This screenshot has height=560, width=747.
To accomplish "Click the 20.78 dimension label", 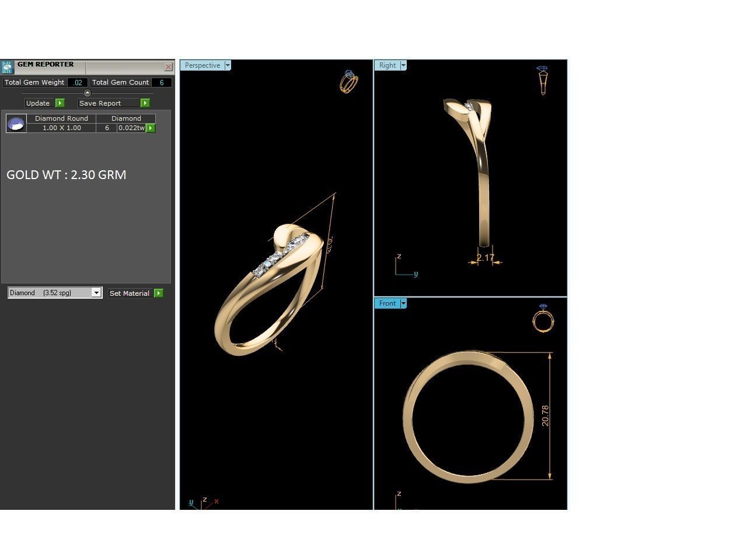I will [545, 415].
